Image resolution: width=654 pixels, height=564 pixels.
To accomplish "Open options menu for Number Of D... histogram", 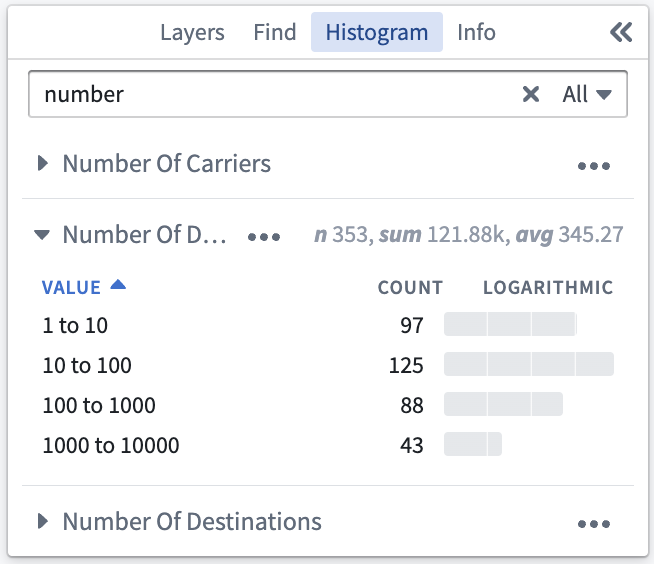I will pos(264,237).
